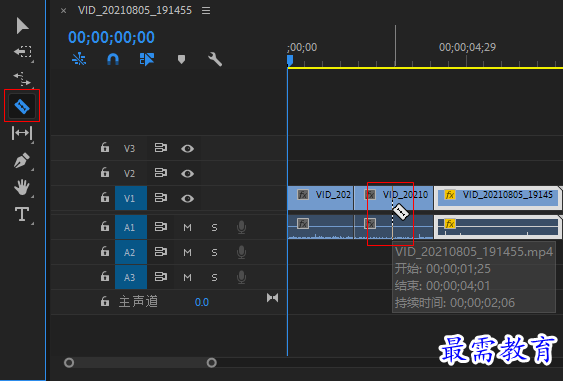The width and height of the screenshot is (563, 381).
Task: Select the Slip tool
Action: click(22, 133)
